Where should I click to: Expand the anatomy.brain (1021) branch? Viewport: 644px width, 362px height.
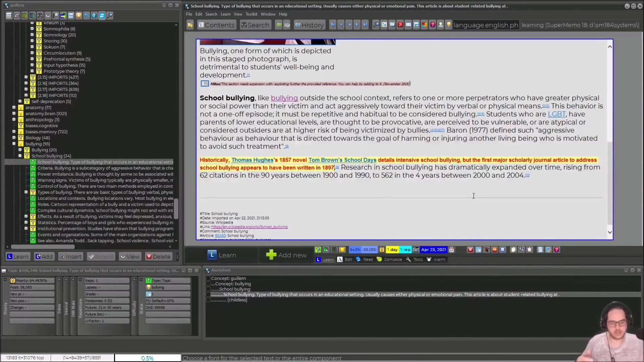(14, 114)
